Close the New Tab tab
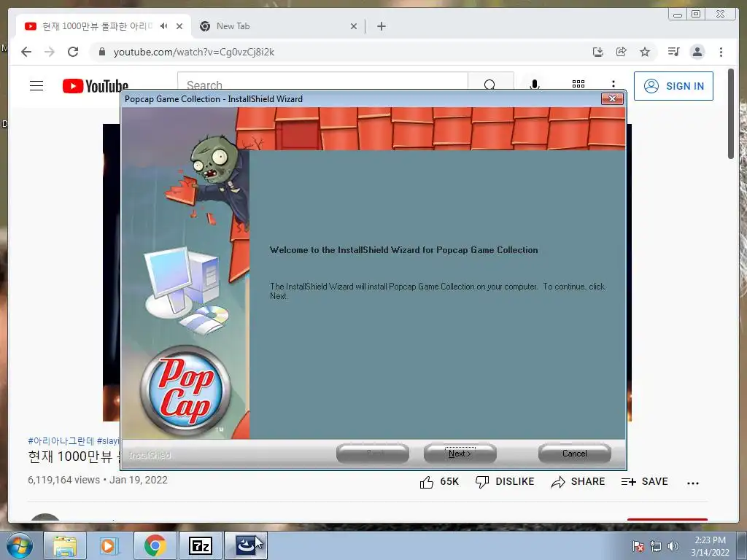 pyautogui.click(x=354, y=26)
